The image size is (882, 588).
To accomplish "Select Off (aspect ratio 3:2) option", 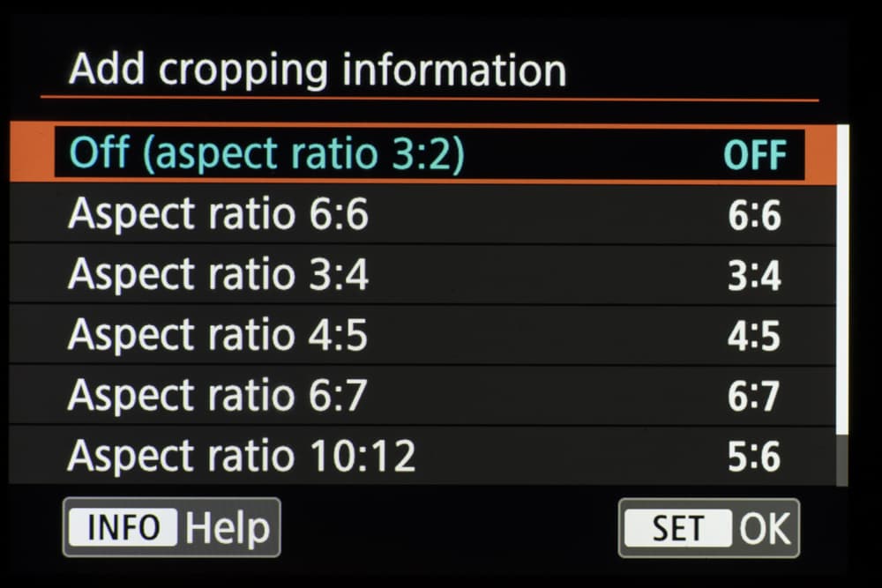I will coord(266,154).
